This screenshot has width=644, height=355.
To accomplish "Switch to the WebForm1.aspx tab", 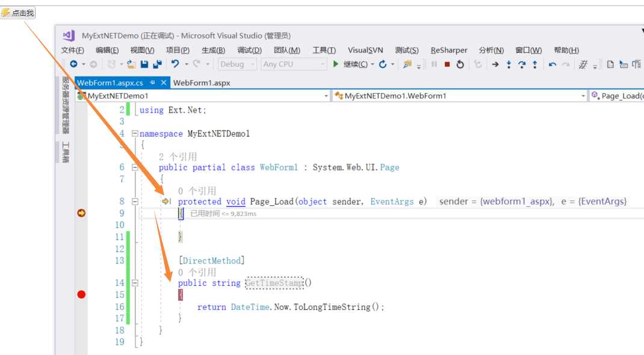I will pyautogui.click(x=202, y=83).
